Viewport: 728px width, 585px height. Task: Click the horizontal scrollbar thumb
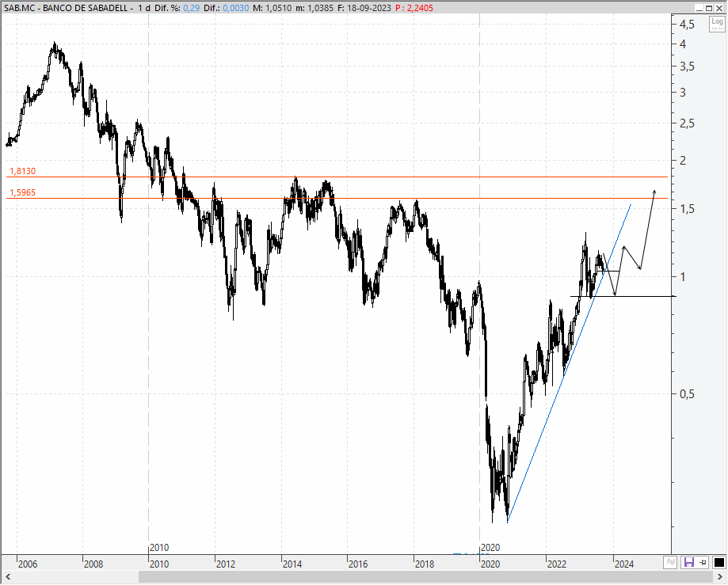pos(425,577)
